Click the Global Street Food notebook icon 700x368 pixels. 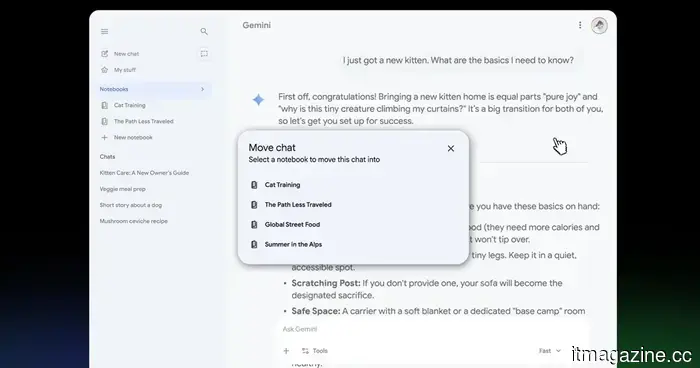(254, 225)
